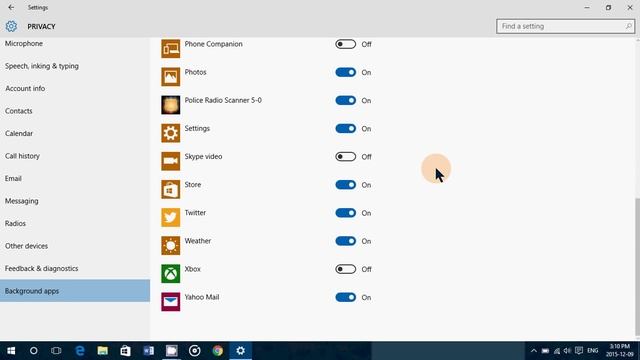Image resolution: width=640 pixels, height=360 pixels.
Task: Go back with the arrow in title bar
Action: (11, 7)
